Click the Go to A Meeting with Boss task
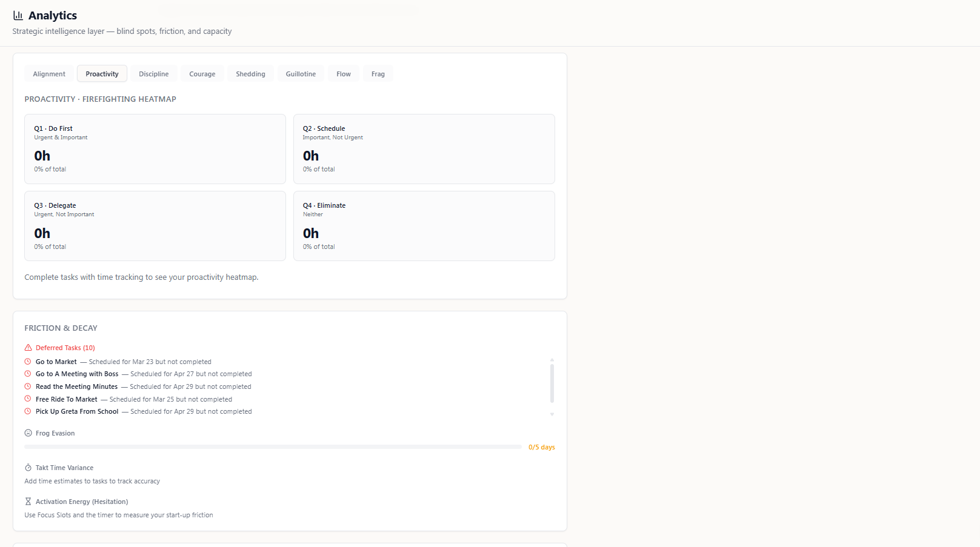The image size is (980, 547). [77, 374]
